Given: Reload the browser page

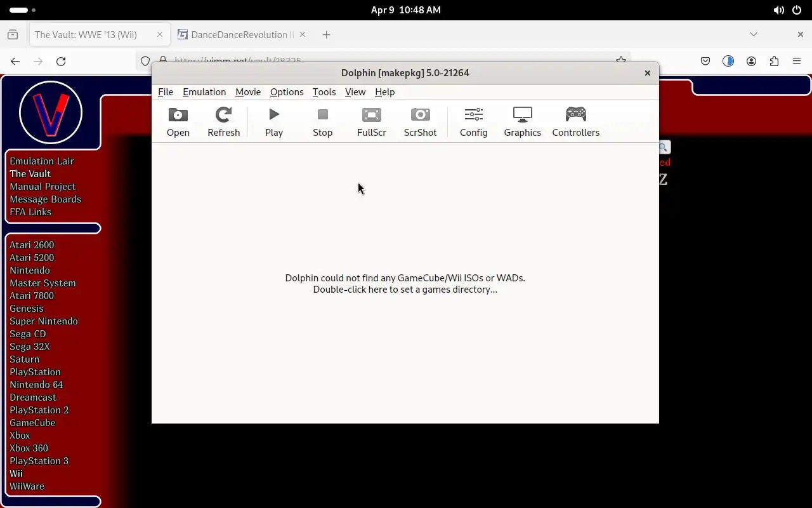Looking at the screenshot, I should (x=61, y=62).
